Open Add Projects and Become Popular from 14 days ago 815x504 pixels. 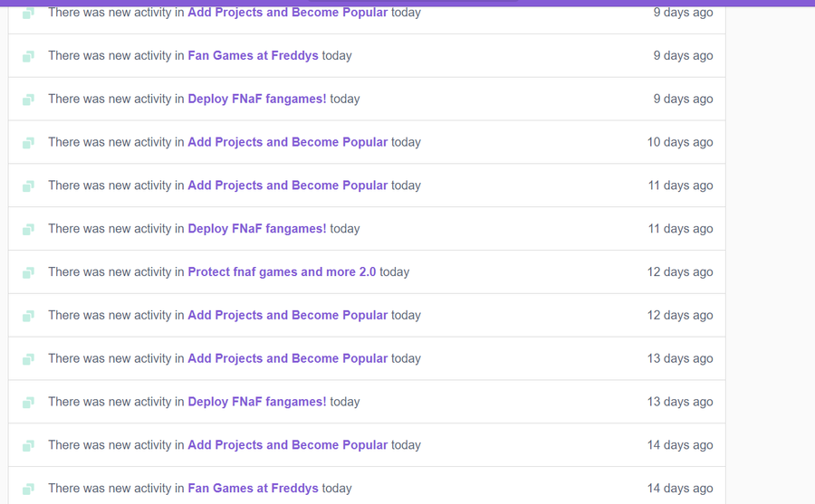[x=287, y=445]
